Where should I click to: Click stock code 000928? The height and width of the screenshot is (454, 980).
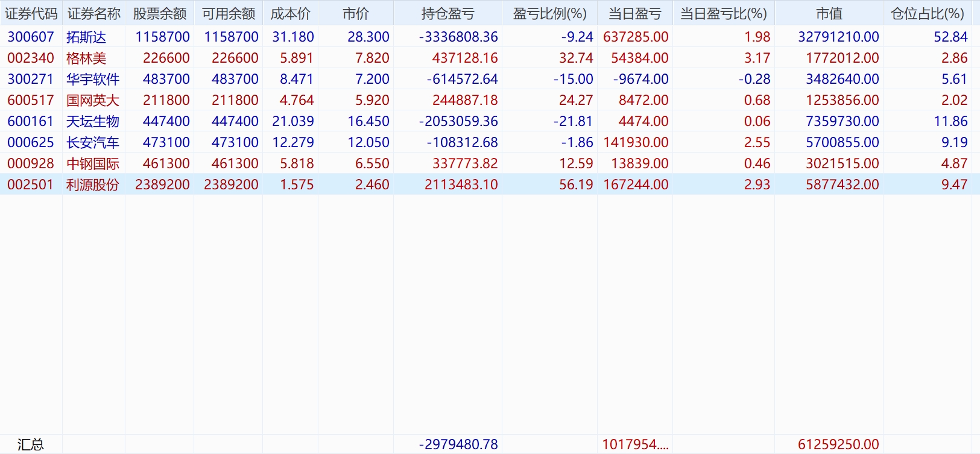tap(31, 163)
